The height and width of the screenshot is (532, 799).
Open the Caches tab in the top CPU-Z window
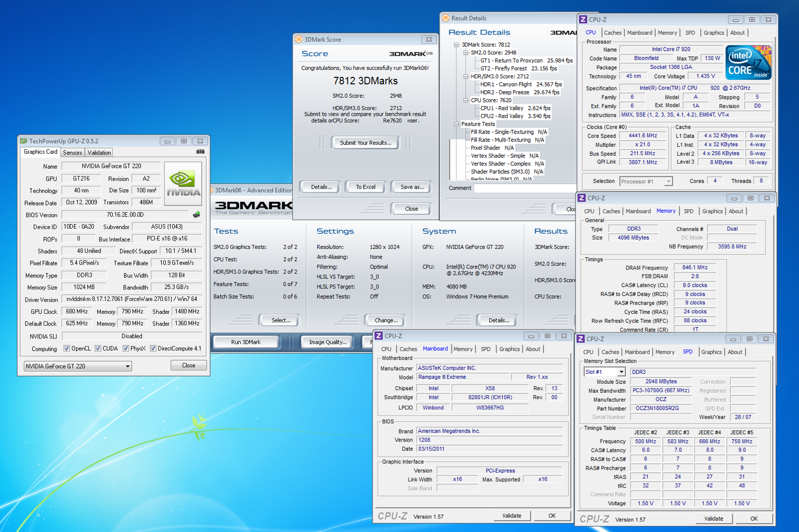coord(613,33)
